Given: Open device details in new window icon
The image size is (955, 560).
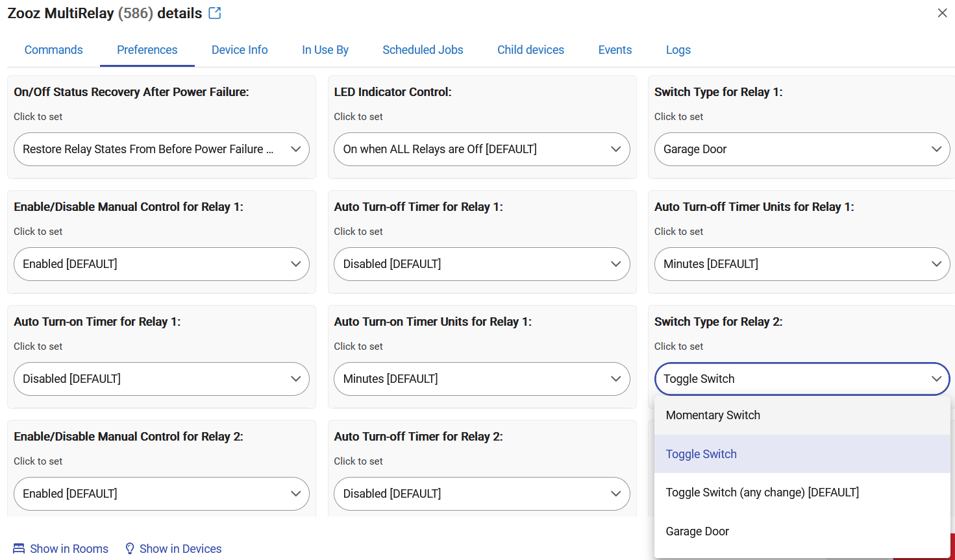Looking at the screenshot, I should tap(215, 13).
